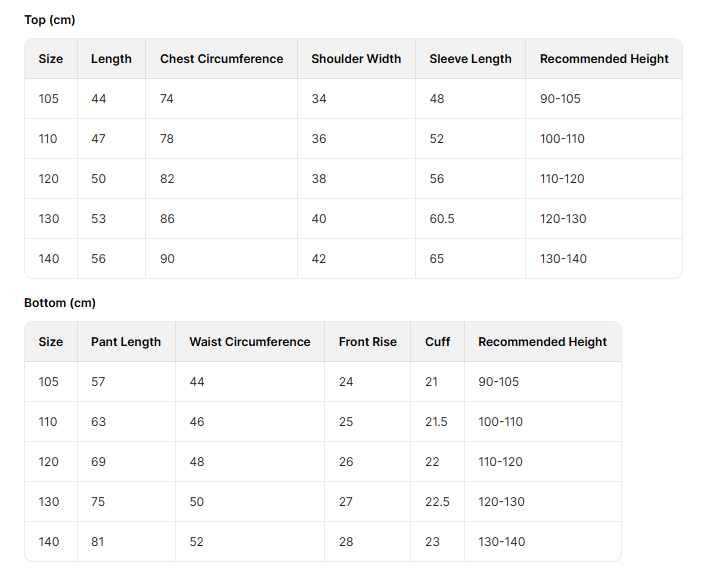The width and height of the screenshot is (705, 573).
Task: Click the pant length value 69
Action: 98,462
